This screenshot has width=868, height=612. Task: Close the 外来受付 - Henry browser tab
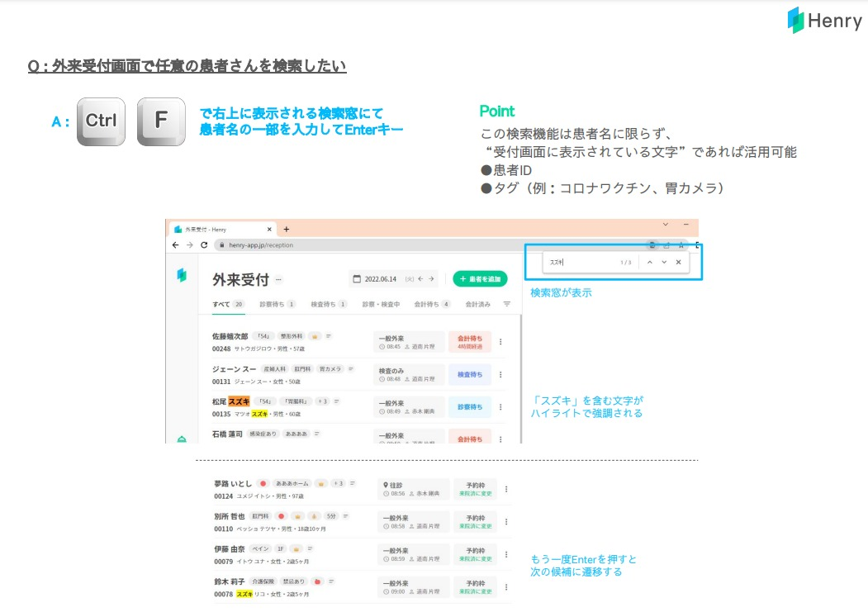point(269,229)
